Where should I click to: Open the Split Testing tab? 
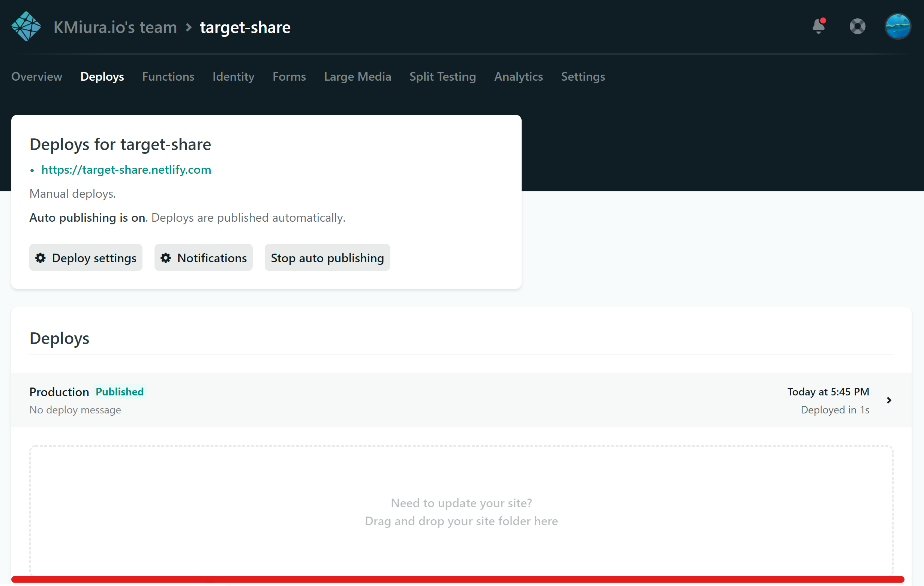(442, 77)
